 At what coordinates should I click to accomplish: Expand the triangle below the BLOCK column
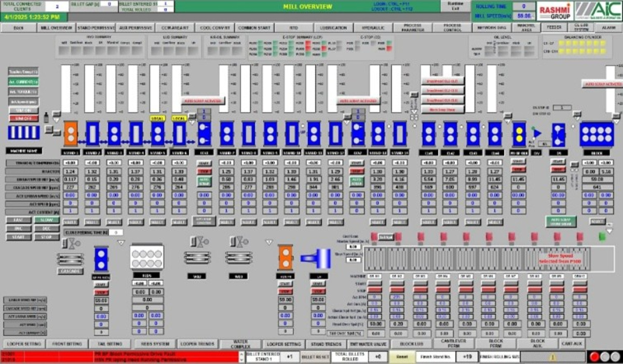click(x=610, y=231)
